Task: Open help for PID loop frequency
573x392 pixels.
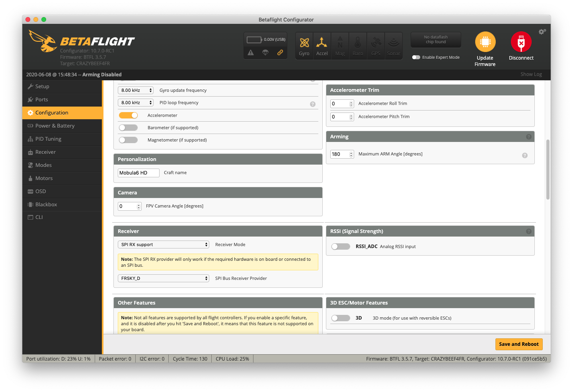Action: (x=313, y=104)
